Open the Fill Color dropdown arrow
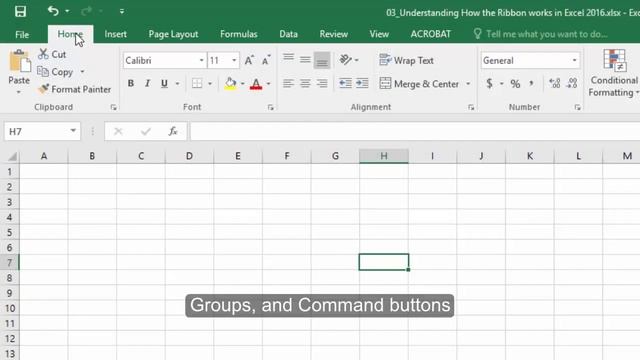 [x=242, y=84]
